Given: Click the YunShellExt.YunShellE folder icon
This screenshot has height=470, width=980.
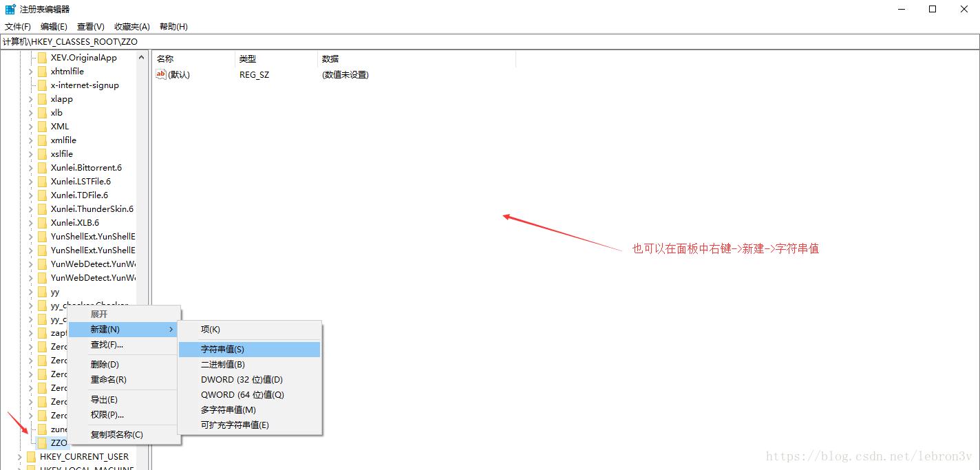Looking at the screenshot, I should 43,236.
